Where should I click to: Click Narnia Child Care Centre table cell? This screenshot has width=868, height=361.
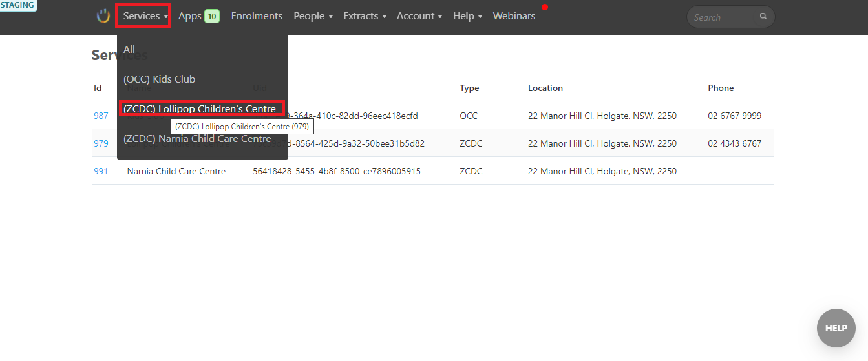click(176, 172)
